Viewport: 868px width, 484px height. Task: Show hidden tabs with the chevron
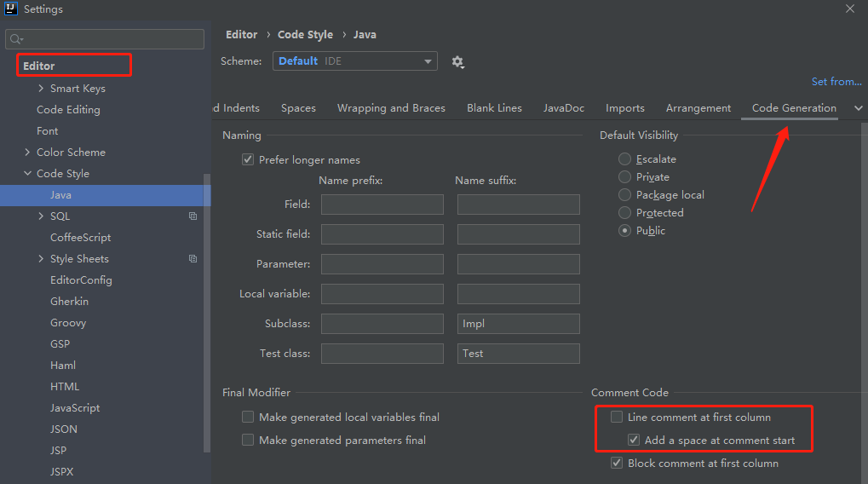tap(858, 108)
